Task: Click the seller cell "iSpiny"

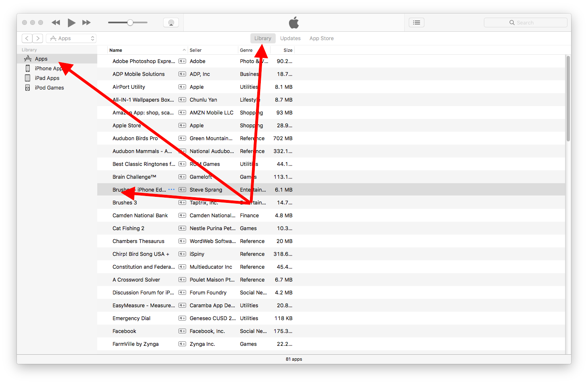Action: point(197,254)
